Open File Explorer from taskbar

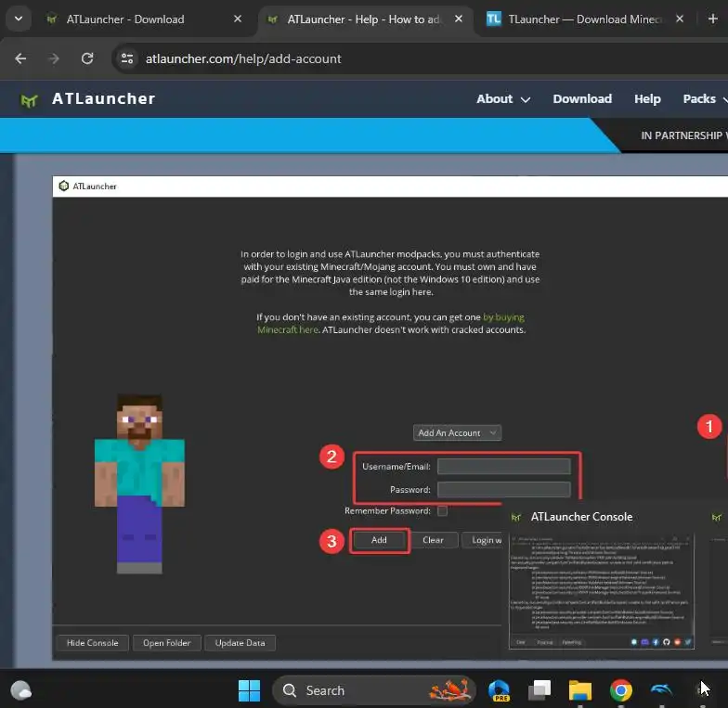click(580, 690)
